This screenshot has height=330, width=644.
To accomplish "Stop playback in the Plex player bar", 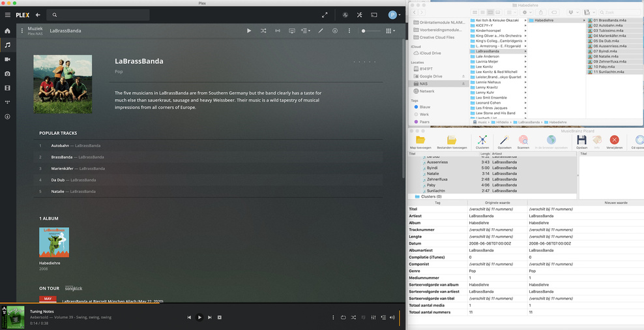I will (220, 317).
